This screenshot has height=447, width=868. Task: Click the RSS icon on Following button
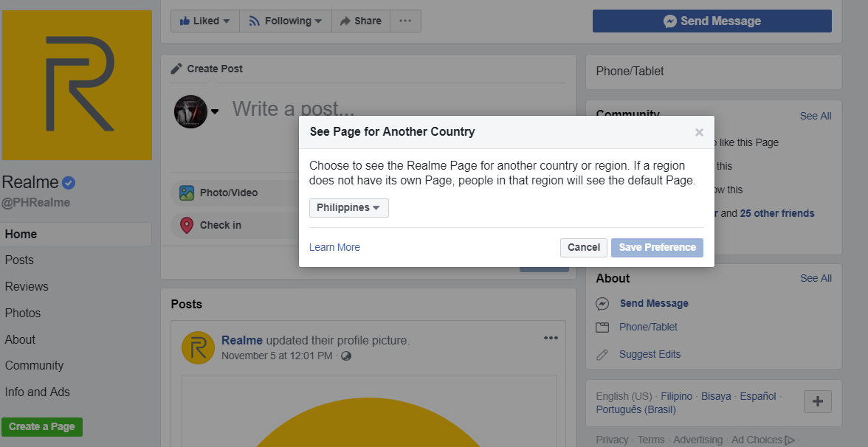[x=255, y=21]
